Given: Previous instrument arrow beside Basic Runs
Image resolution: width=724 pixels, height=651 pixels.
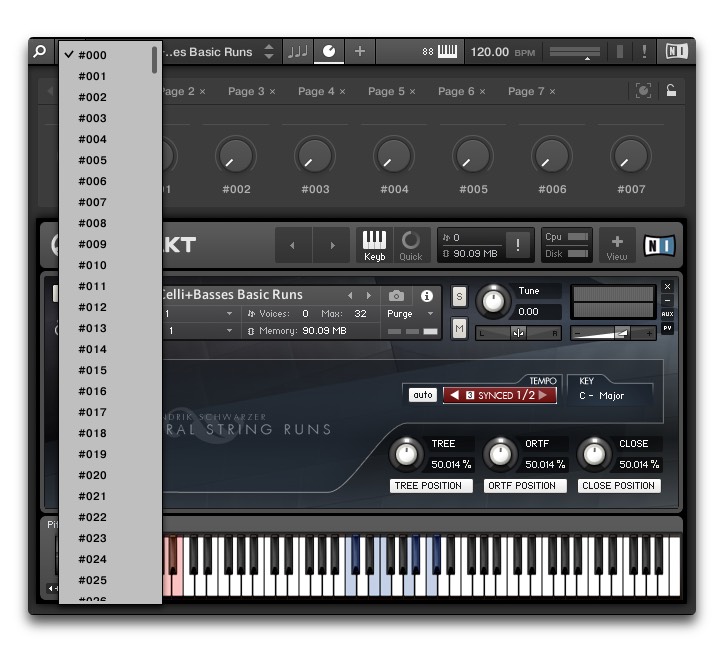Looking at the screenshot, I should tap(350, 295).
